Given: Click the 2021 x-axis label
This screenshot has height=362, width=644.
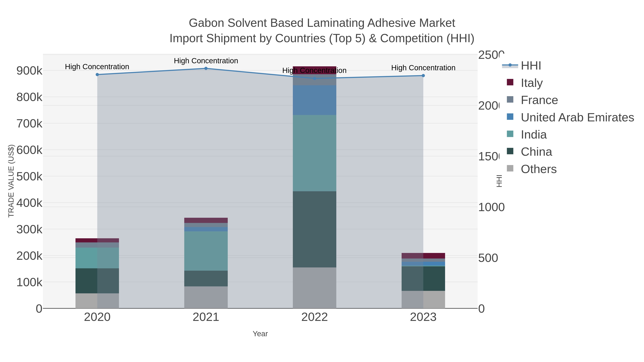Looking at the screenshot, I should (206, 317).
